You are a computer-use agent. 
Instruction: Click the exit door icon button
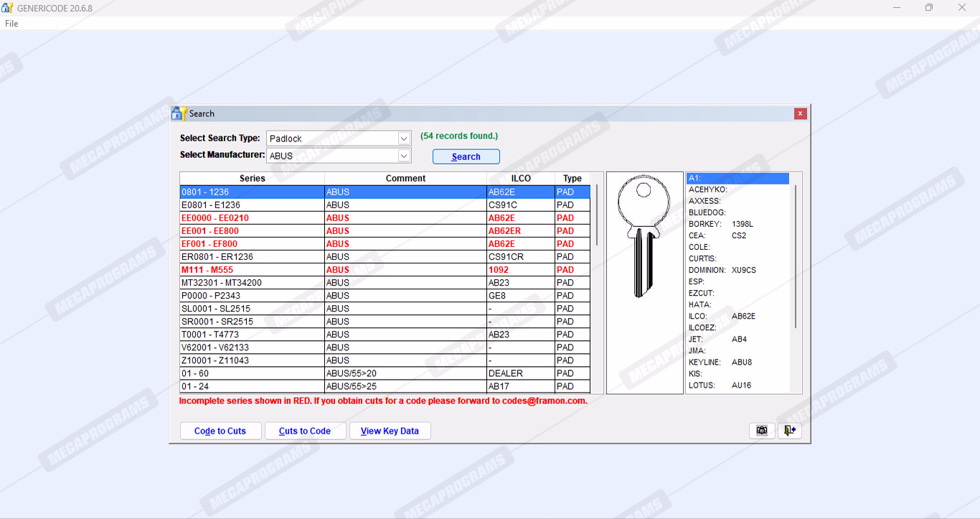click(789, 431)
